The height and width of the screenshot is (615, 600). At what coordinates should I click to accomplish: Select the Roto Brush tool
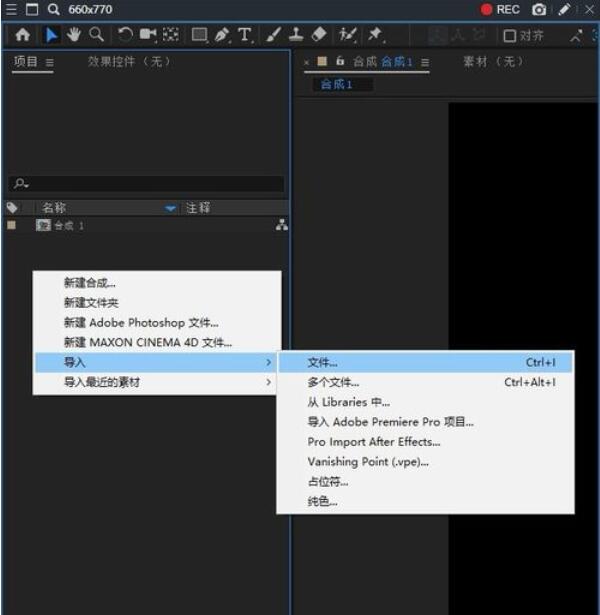348,35
